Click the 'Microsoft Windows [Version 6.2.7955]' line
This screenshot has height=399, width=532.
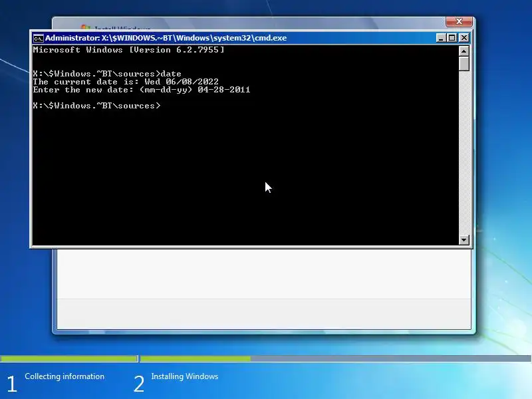pyautogui.click(x=128, y=50)
